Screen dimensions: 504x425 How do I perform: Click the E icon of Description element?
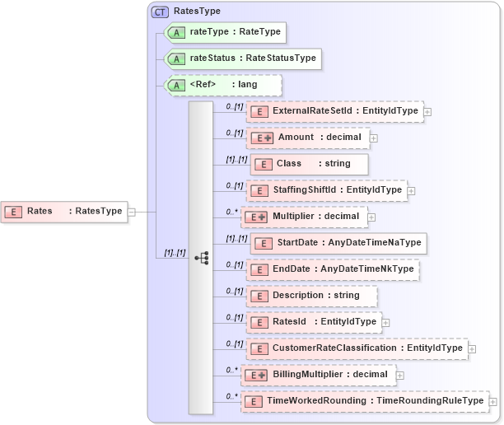[259, 296]
